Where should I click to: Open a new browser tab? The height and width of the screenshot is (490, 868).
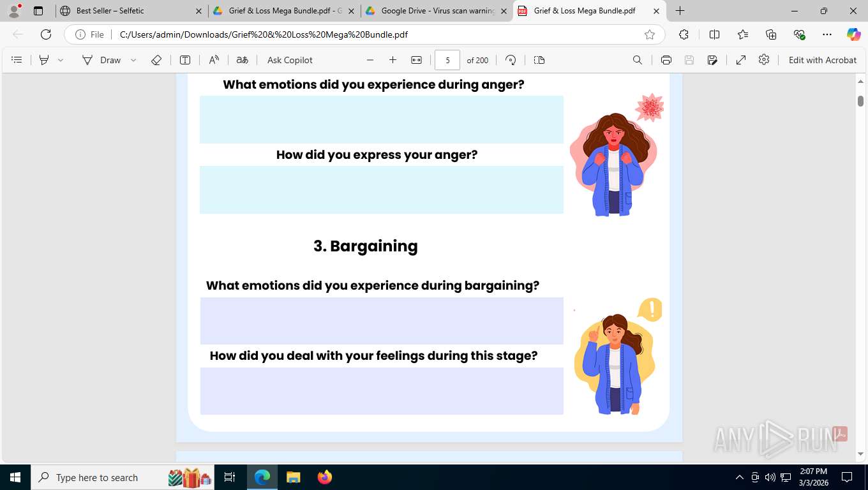coord(680,11)
